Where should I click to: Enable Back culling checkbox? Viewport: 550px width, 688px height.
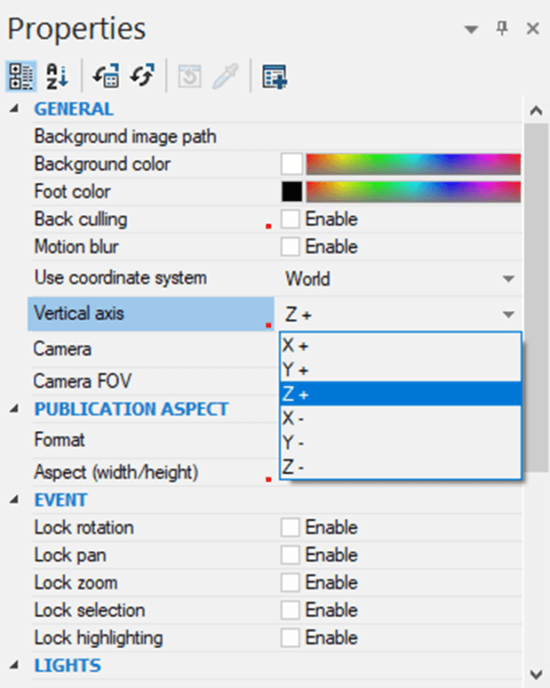pyautogui.click(x=290, y=219)
